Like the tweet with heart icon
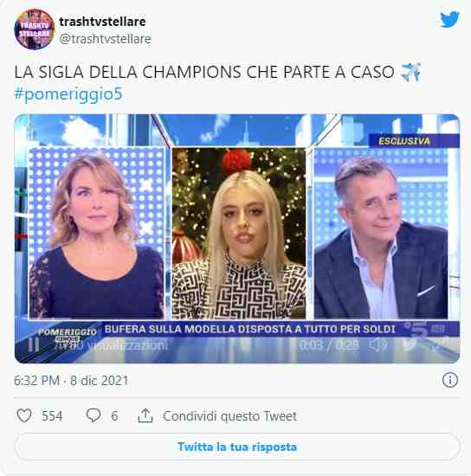Screen dimensions: 471x476 [24, 415]
